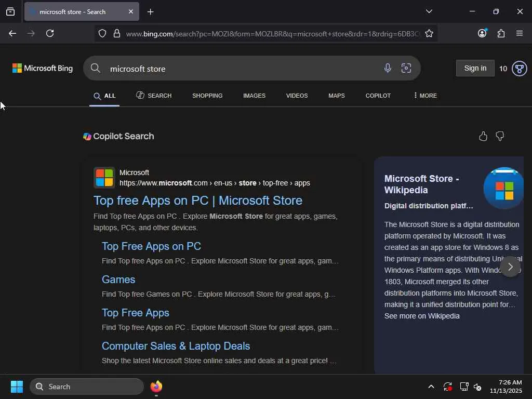Click the muted volume tray icon
This screenshot has width=532, height=399.
coord(477,387)
